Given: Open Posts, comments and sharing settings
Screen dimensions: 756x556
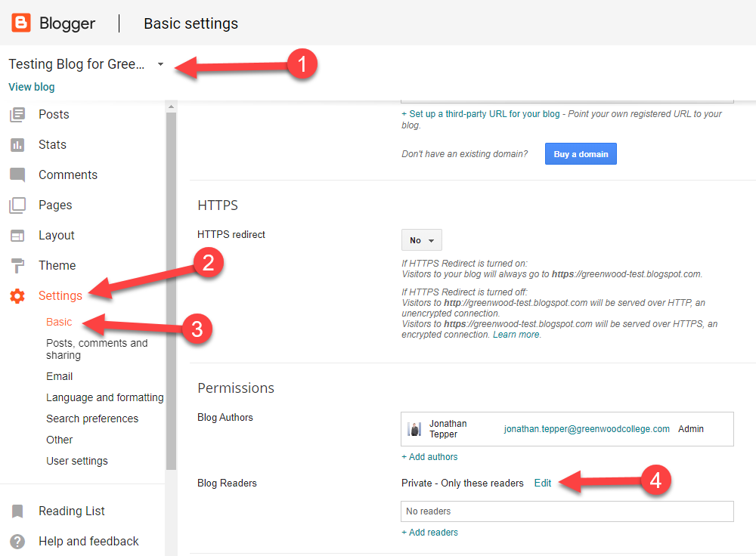Looking at the screenshot, I should pyautogui.click(x=97, y=349).
